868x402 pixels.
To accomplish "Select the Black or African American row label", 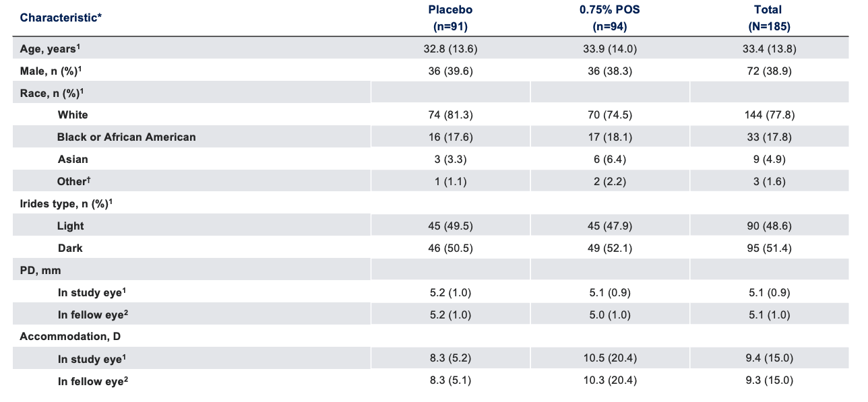I will click(126, 137).
